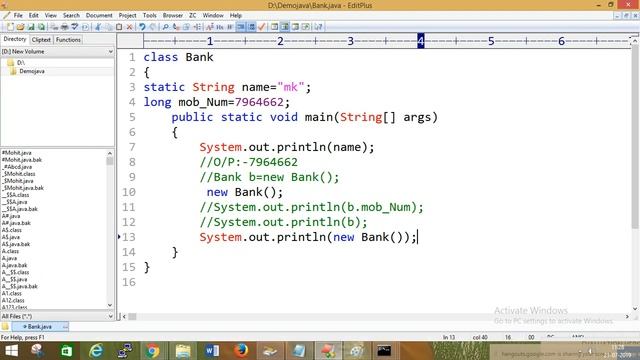Viewport: 640px width, 360px height.
Task: Open the Windows Start button
Action: tap(11, 351)
